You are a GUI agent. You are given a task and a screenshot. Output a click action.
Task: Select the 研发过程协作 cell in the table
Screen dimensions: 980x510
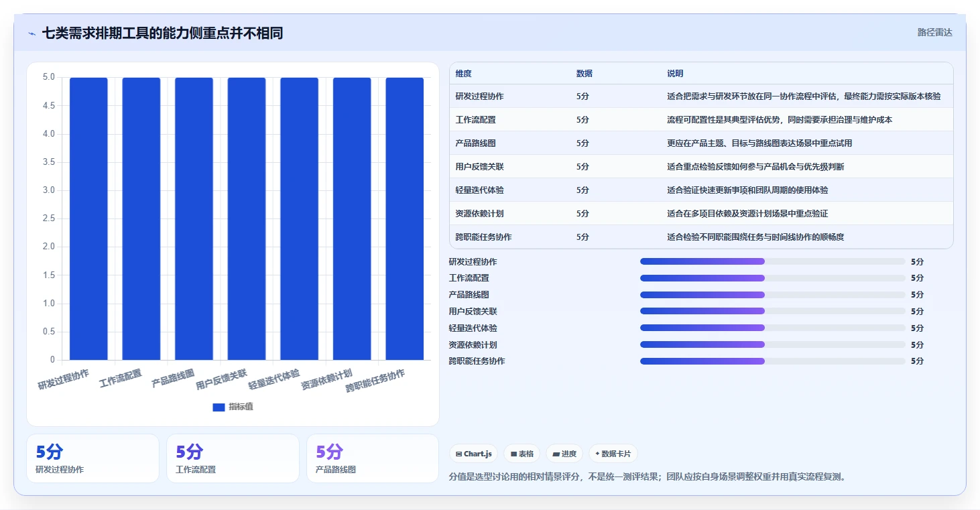(x=480, y=97)
